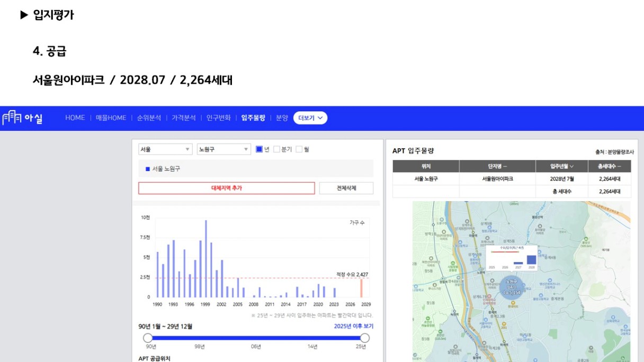Viewport: 644px width, 362px height.
Task: Click the 노원구 blue circle marker on map
Action: pos(511,286)
